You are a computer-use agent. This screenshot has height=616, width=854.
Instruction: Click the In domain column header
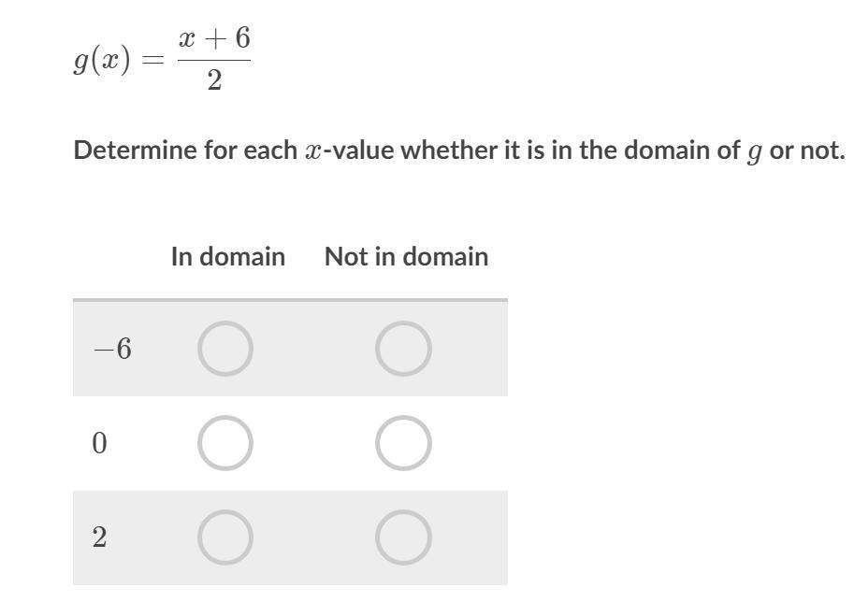pos(227,256)
